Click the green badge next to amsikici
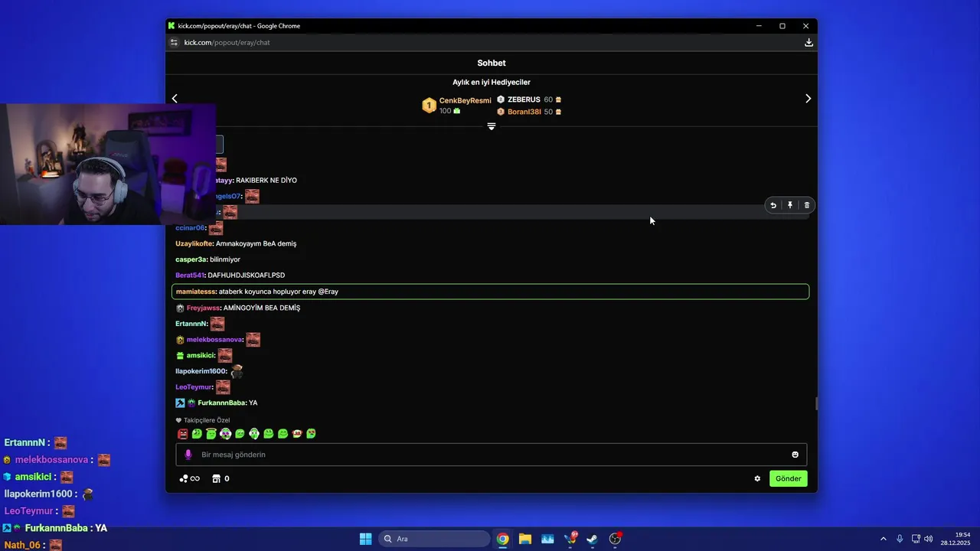The image size is (980, 551). pyautogui.click(x=180, y=355)
